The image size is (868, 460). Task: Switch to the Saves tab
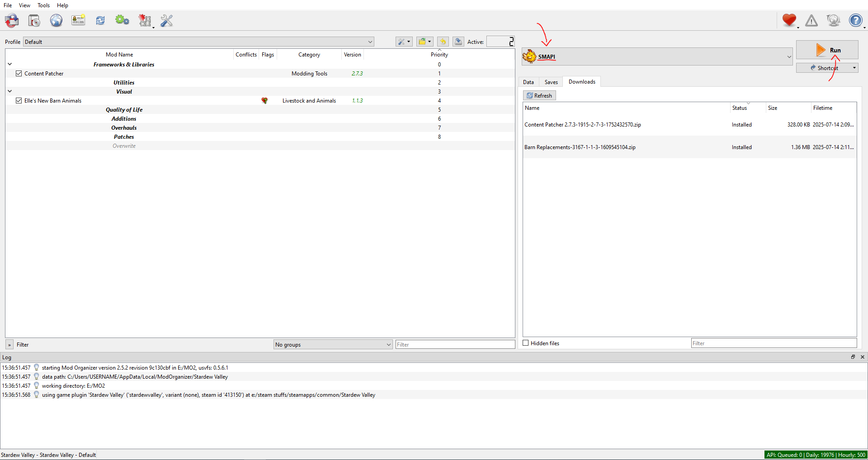pos(551,82)
